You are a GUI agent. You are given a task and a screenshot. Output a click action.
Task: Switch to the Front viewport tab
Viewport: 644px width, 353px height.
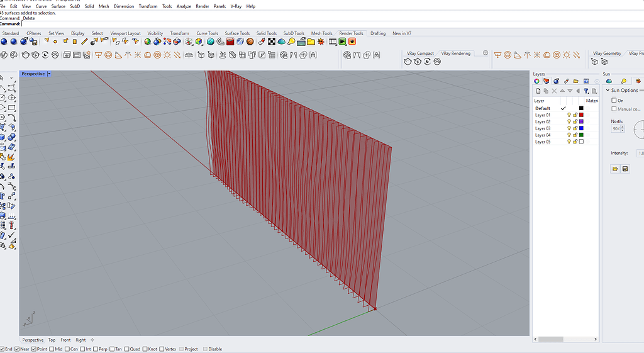(x=65, y=340)
